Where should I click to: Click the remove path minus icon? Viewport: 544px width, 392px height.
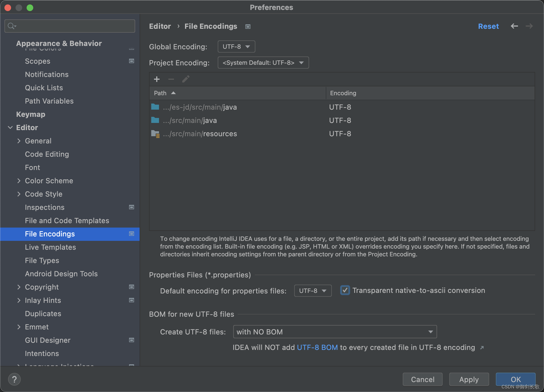[171, 79]
